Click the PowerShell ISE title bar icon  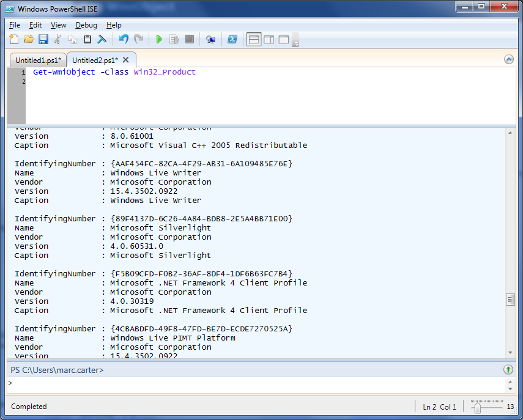[x=10, y=9]
